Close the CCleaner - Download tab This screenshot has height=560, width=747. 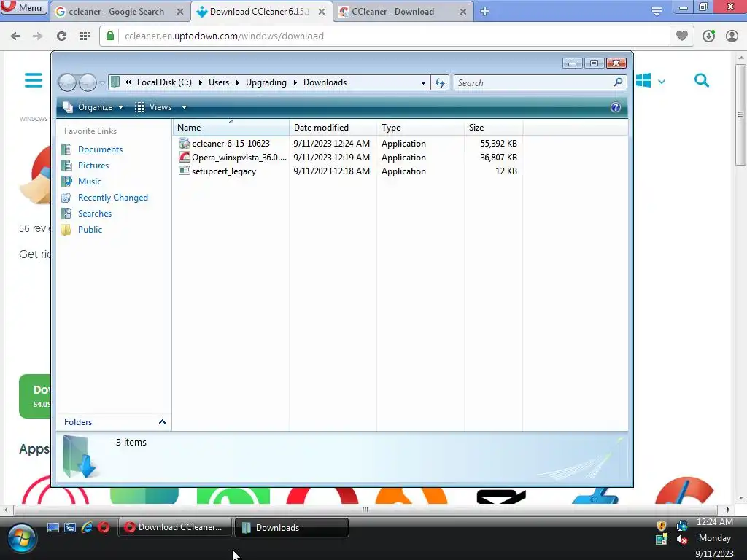[x=463, y=12]
